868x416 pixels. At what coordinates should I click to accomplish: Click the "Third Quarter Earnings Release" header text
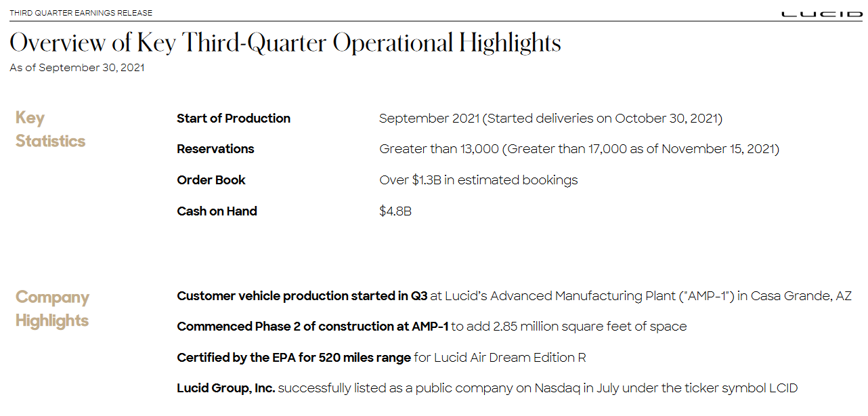(x=81, y=13)
